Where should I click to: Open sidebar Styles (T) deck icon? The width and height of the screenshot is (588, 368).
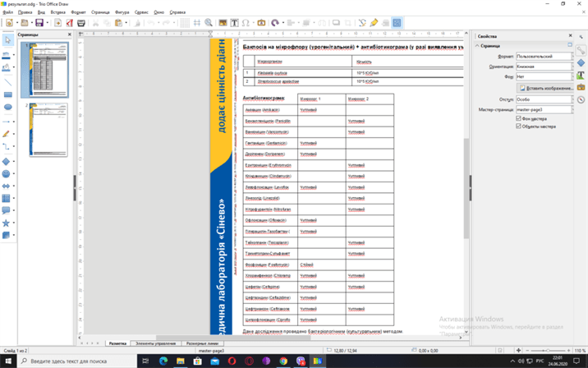pos(581,75)
